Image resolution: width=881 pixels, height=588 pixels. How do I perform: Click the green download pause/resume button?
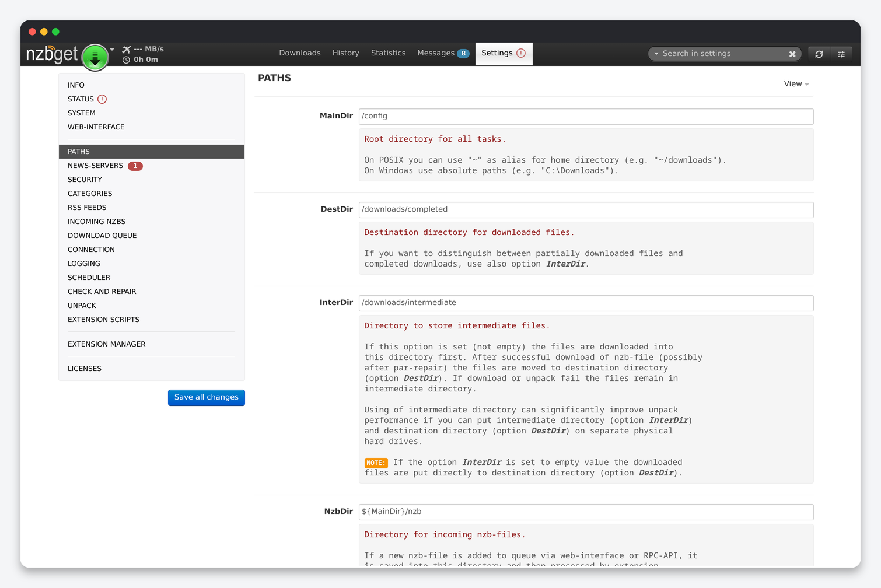coord(95,57)
